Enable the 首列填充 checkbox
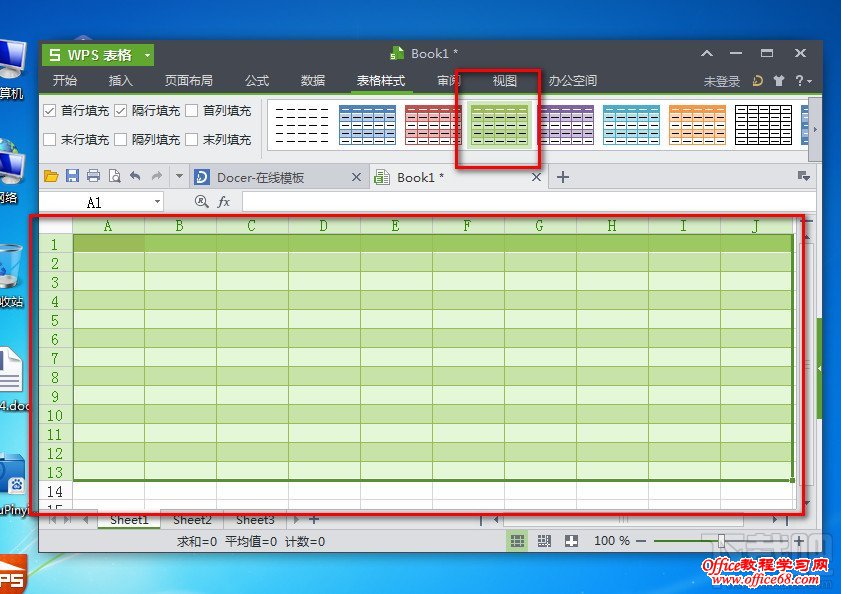The image size is (841, 594). click(192, 111)
